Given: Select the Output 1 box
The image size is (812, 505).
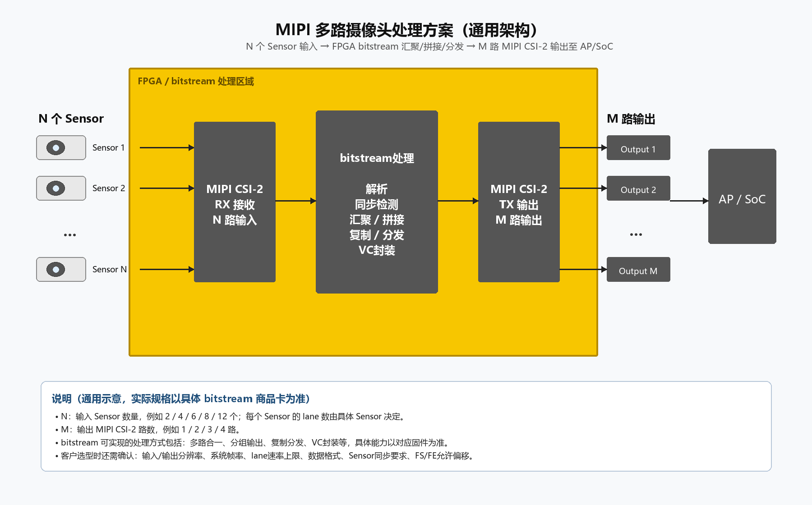Looking at the screenshot, I should pyautogui.click(x=638, y=148).
